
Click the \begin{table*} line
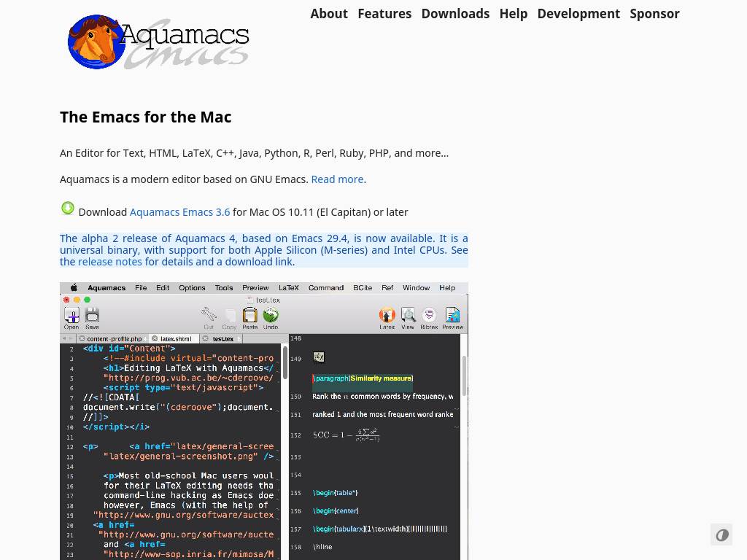click(336, 493)
